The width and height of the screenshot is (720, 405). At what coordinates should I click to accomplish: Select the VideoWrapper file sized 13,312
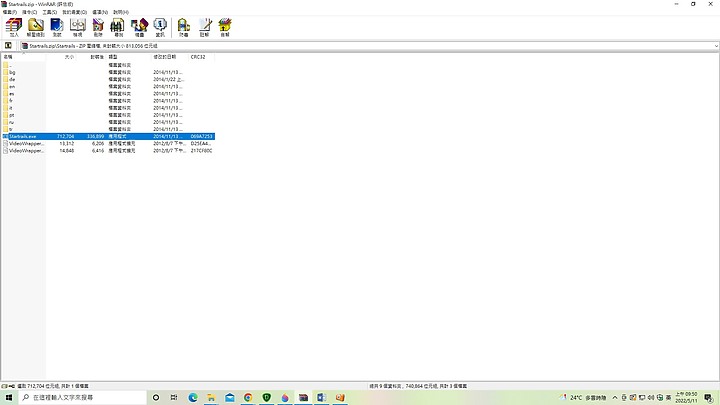pos(108,143)
